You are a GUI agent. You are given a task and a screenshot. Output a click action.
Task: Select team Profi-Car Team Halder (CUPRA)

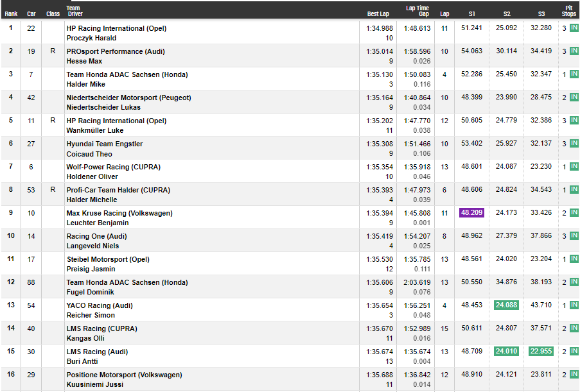118,190
